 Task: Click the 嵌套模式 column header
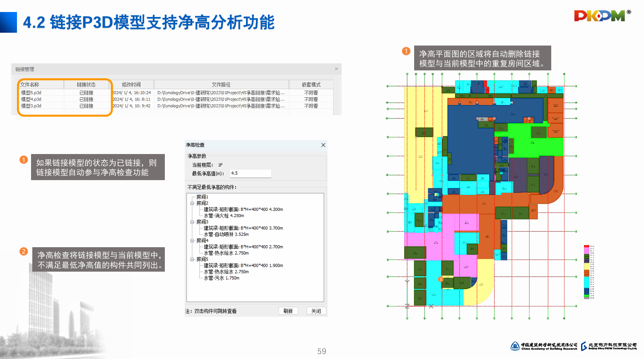coord(311,84)
